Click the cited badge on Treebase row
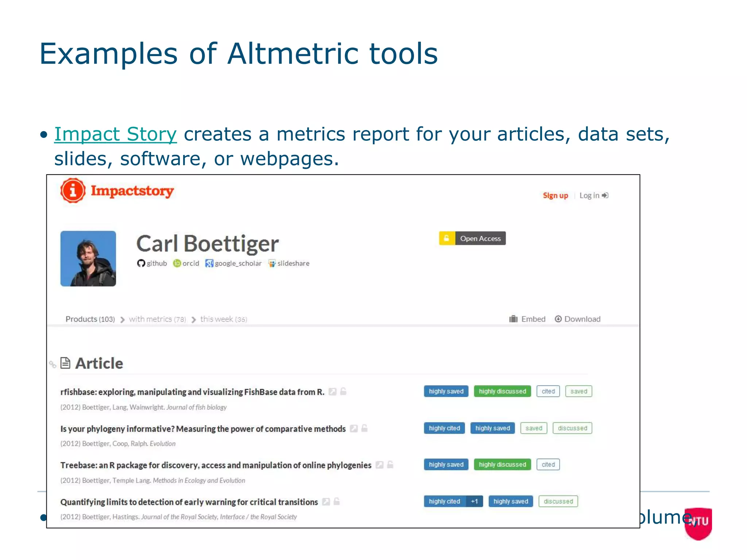The width and height of the screenshot is (747, 560). (x=548, y=464)
